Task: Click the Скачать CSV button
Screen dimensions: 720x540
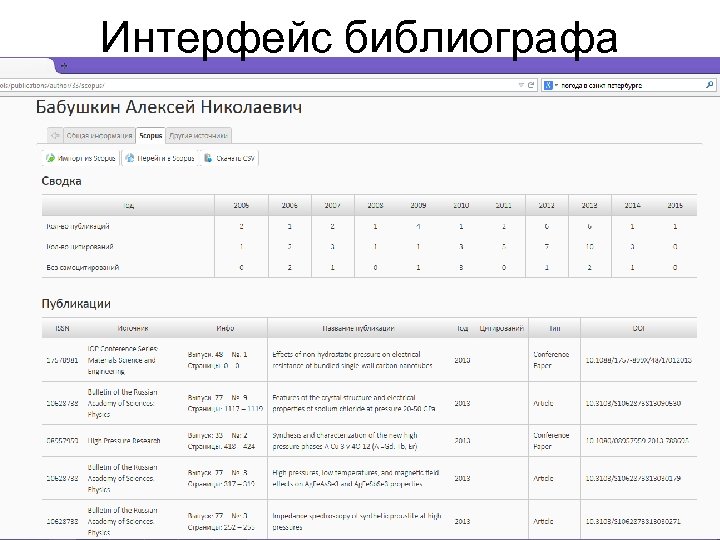Action: tap(230, 158)
